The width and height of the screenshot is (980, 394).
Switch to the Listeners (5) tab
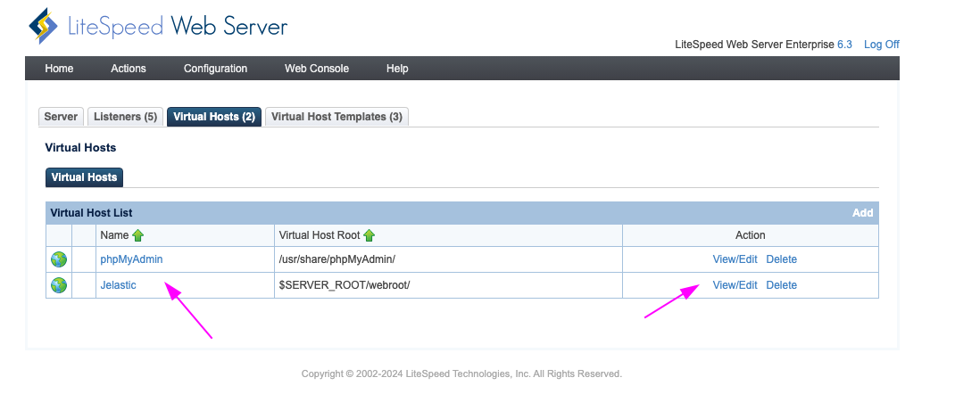[x=126, y=117]
